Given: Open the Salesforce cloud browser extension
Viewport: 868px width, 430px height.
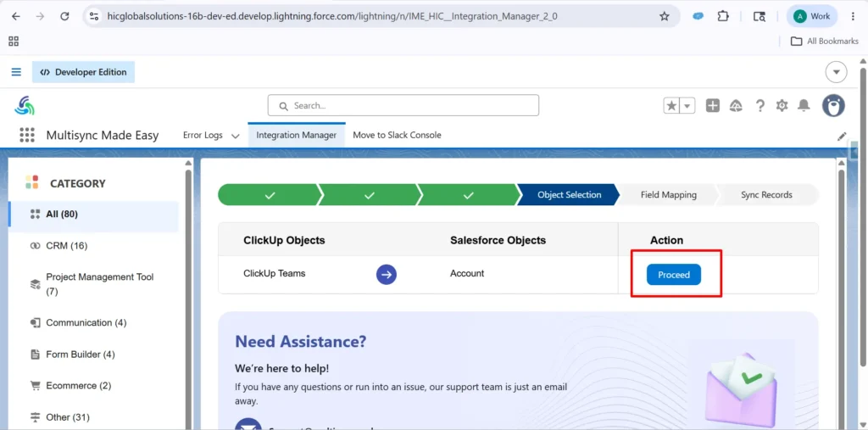Looking at the screenshot, I should tap(698, 16).
